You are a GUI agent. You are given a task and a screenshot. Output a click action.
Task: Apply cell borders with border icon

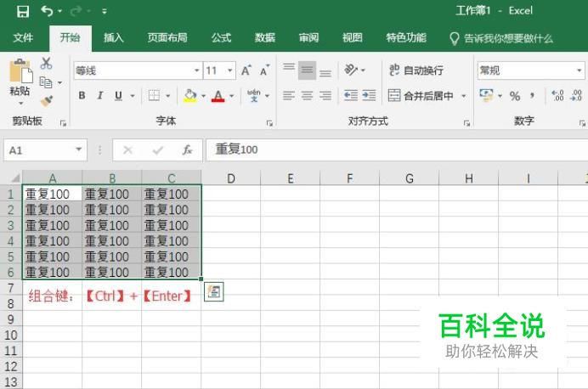point(154,96)
